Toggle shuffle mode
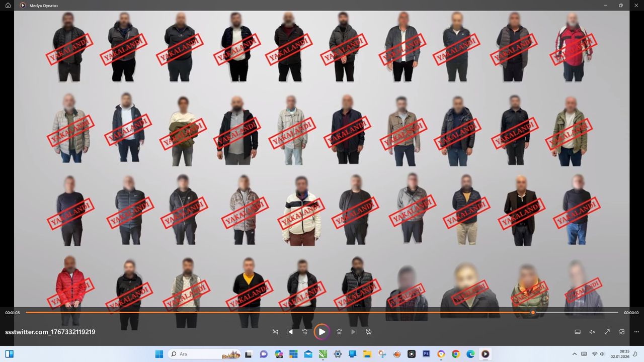Image resolution: width=644 pixels, height=362 pixels. (x=275, y=332)
